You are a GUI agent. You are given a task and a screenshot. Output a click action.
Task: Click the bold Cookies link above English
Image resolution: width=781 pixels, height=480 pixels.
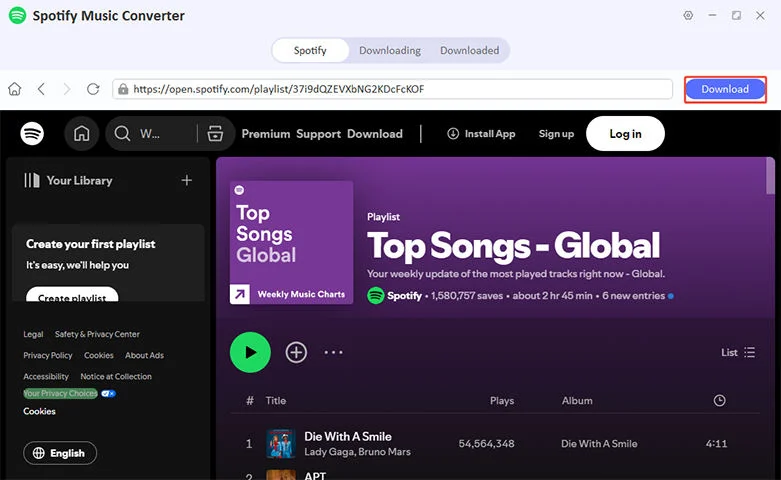click(39, 411)
